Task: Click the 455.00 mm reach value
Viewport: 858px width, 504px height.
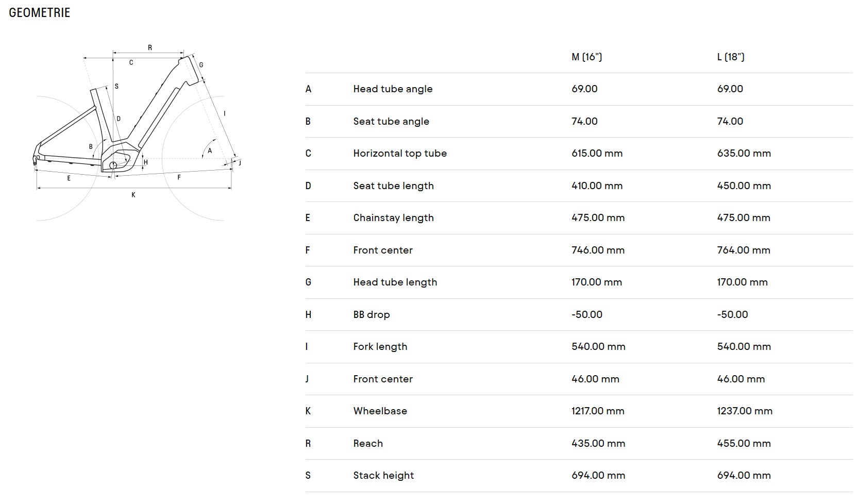Action: click(x=744, y=444)
